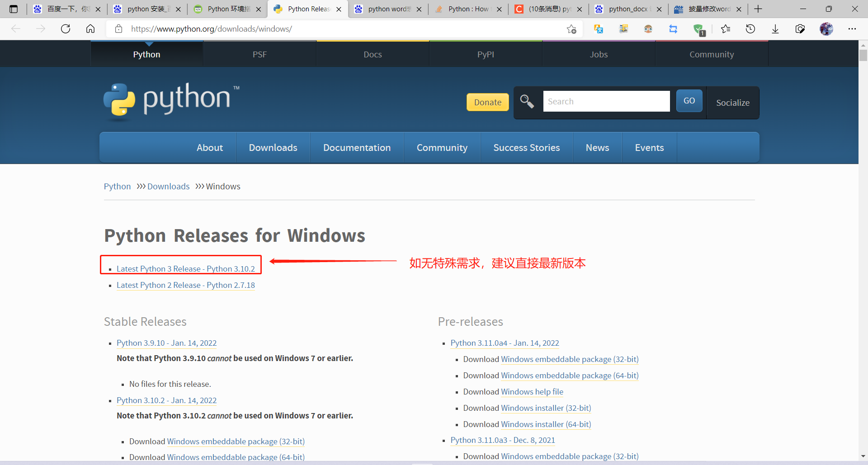Open the browser history icon
The image size is (868, 465).
(x=750, y=29)
